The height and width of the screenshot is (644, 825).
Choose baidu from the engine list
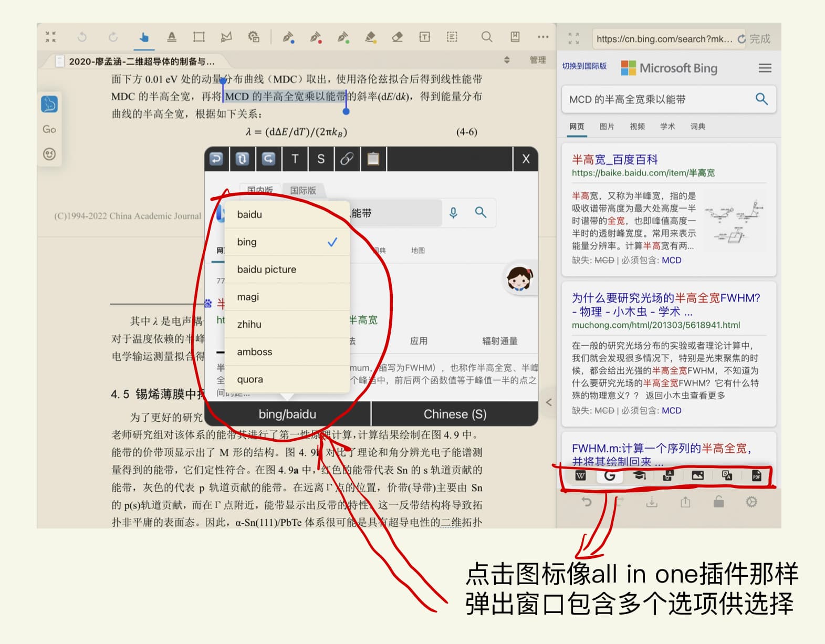(287, 214)
